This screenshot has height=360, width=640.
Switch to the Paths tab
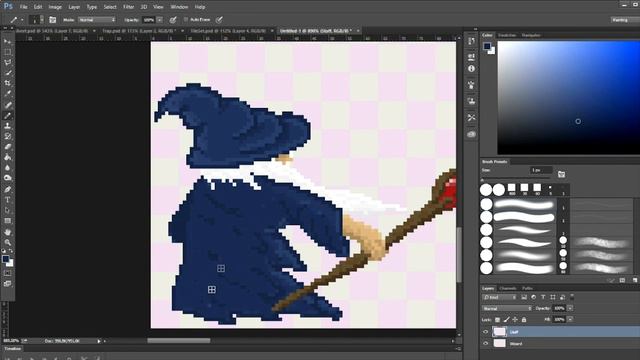point(527,288)
